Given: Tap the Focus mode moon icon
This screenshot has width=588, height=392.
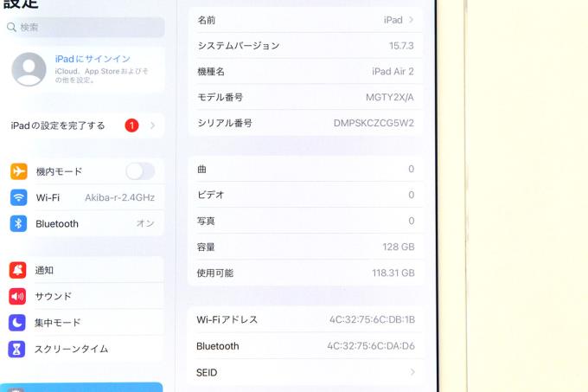Looking at the screenshot, I should (x=17, y=323).
